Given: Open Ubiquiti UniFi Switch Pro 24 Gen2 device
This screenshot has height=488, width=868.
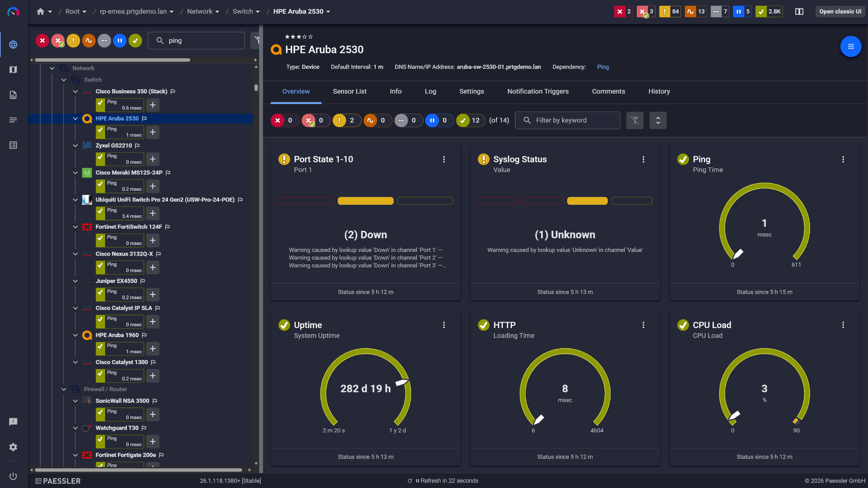Looking at the screenshot, I should coord(165,200).
